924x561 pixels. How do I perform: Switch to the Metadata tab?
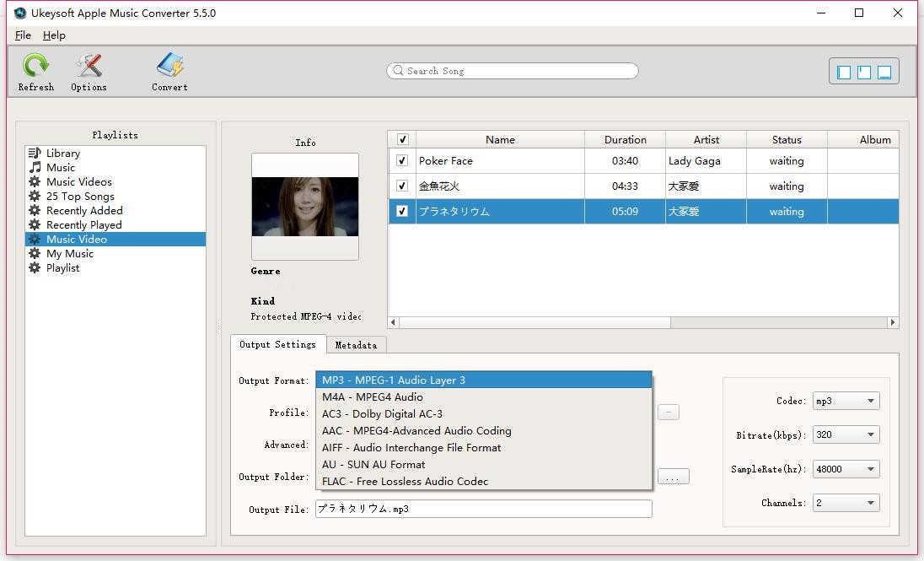pos(356,345)
